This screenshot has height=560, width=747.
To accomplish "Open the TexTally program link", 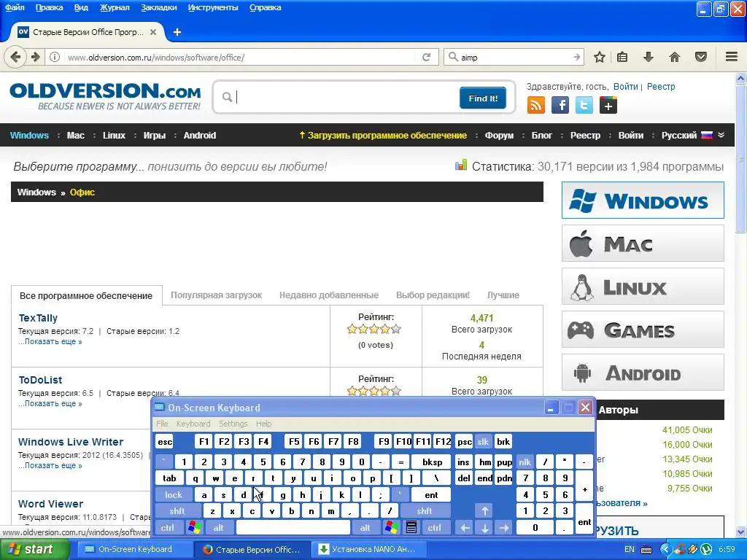I will (x=38, y=318).
